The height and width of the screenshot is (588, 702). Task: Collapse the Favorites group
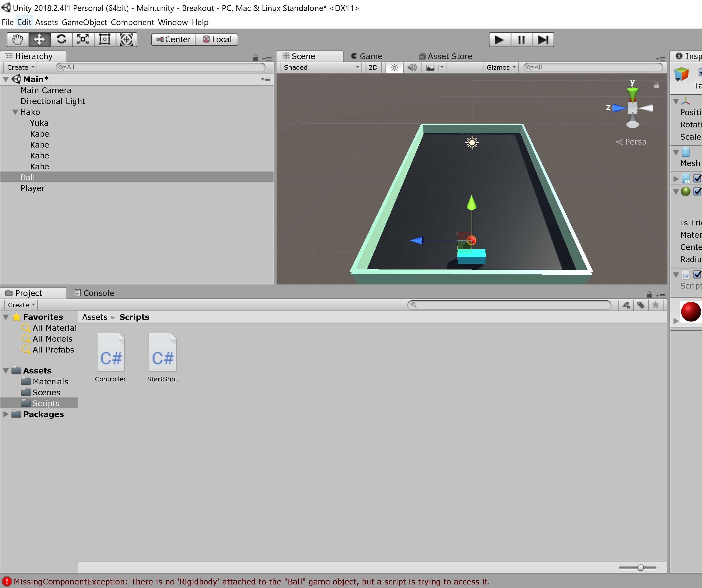point(6,317)
